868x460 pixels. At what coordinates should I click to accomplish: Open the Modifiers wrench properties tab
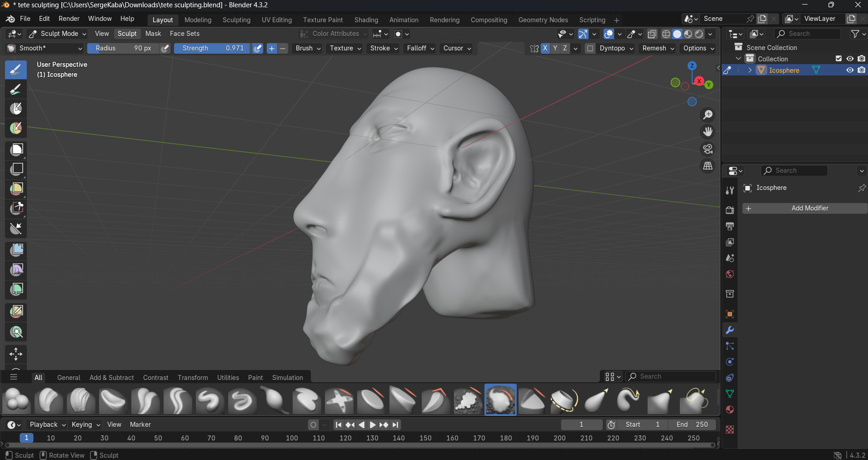click(730, 330)
